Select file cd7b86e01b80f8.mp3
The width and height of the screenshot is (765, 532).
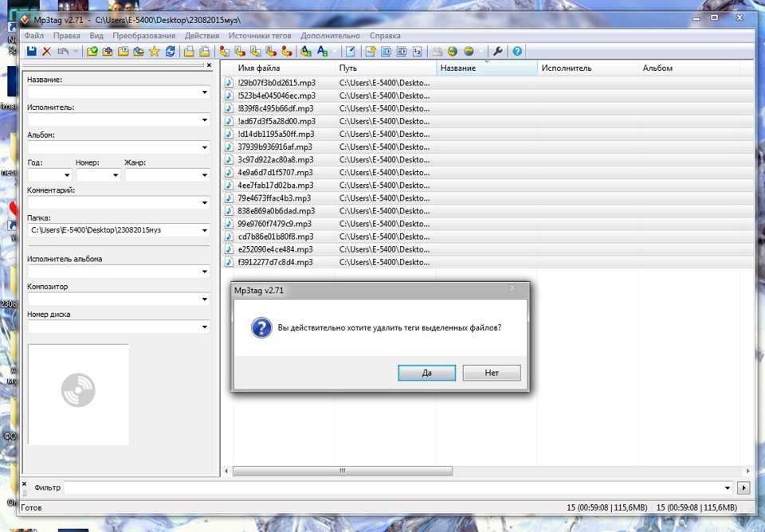(x=276, y=237)
